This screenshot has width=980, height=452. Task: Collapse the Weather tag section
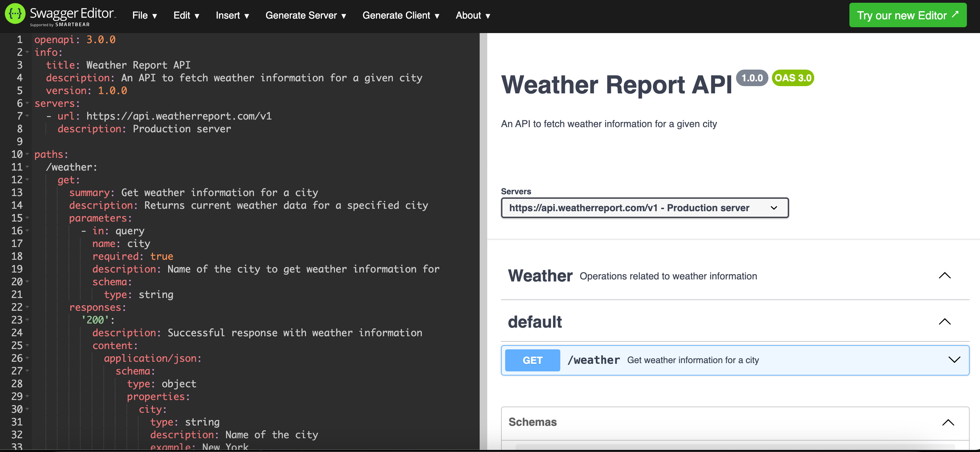[945, 276]
